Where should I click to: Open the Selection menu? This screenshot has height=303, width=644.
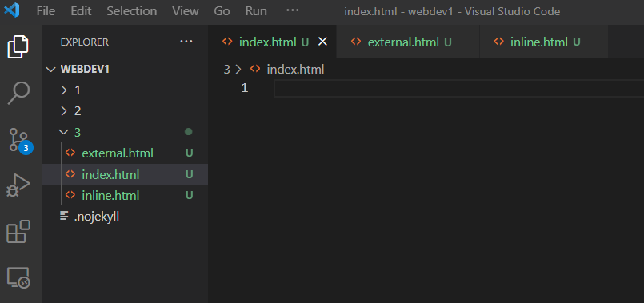pyautogui.click(x=132, y=11)
